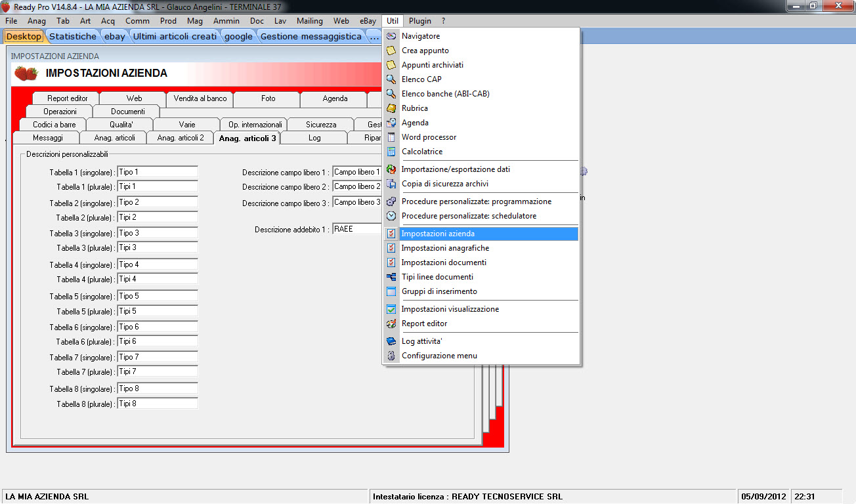The width and height of the screenshot is (856, 504).
Task: Click the Impostazioni documenti checklist icon
Action: (x=391, y=262)
